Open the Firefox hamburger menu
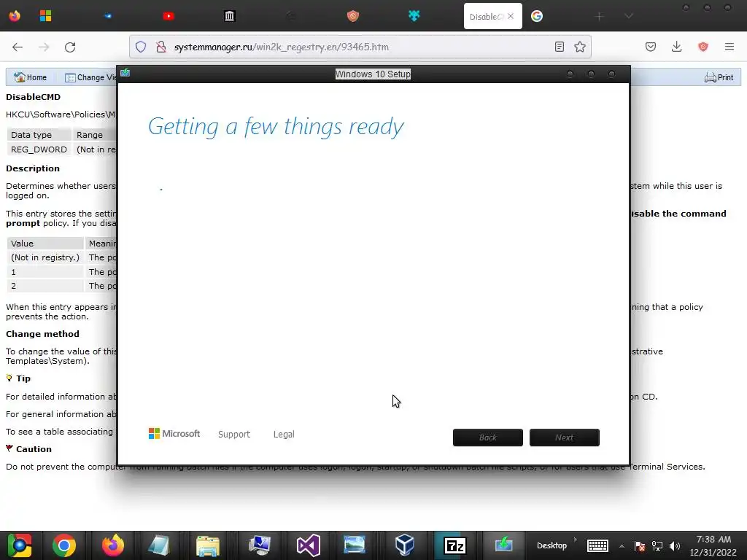The image size is (747, 560). (x=729, y=47)
